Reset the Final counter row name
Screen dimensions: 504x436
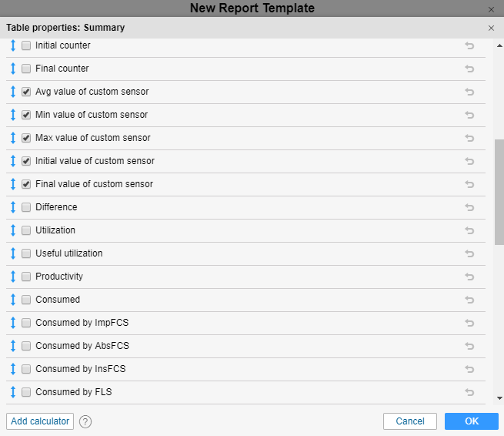tap(469, 69)
